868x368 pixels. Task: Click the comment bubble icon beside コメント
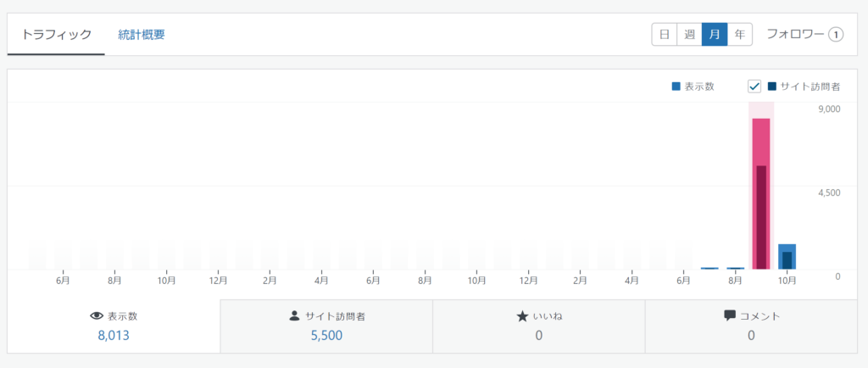point(729,315)
